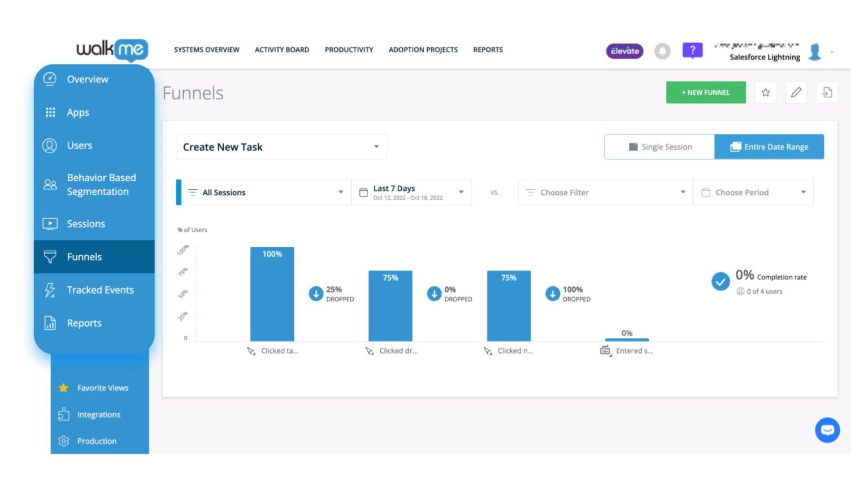This screenshot has width=868, height=493.
Task: Select the REPORTS menu item
Action: [x=488, y=50]
